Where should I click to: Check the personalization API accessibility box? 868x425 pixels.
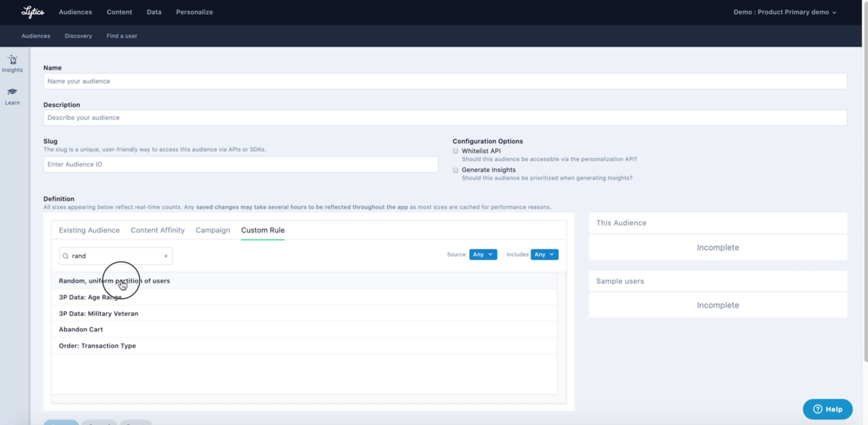[x=455, y=151]
